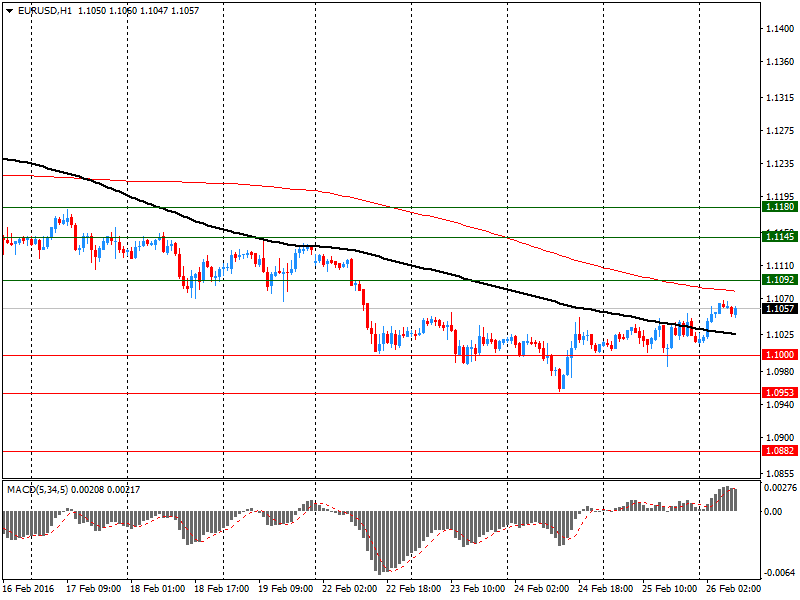The height and width of the screenshot is (600, 800).
Task: Click the 17 Feb 09:00 time label
Action: [94, 589]
